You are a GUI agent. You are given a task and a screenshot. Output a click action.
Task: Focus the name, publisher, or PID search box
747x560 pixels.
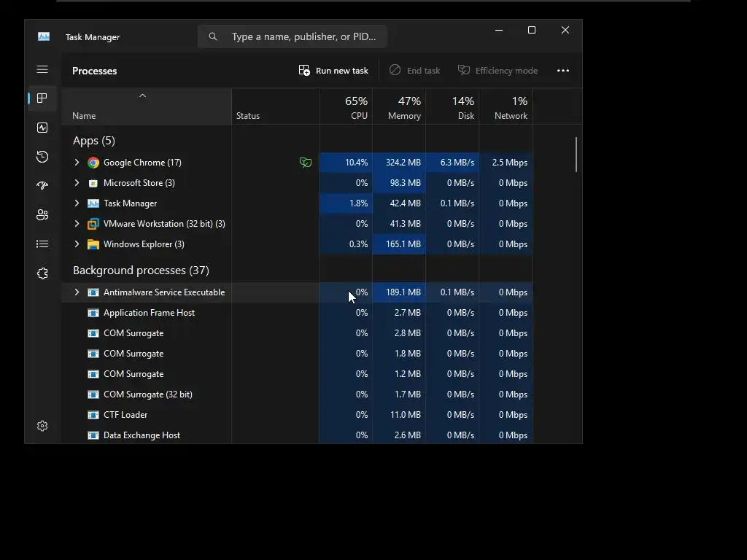tap(293, 36)
